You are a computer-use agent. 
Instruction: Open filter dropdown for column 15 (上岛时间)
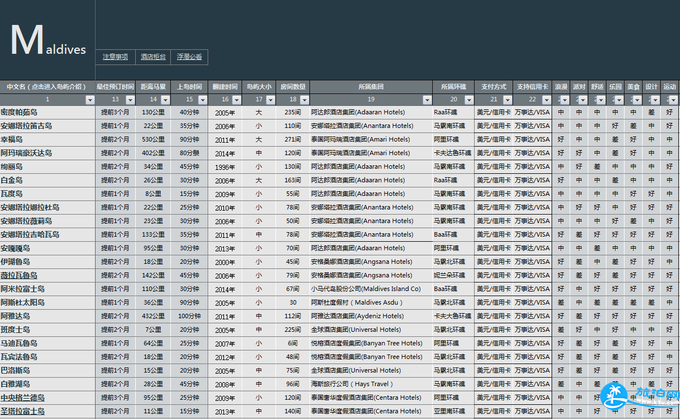(203, 100)
